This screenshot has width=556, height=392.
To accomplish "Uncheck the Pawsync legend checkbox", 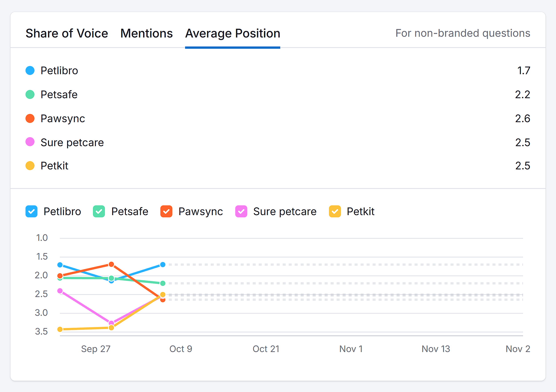I will tap(166, 211).
